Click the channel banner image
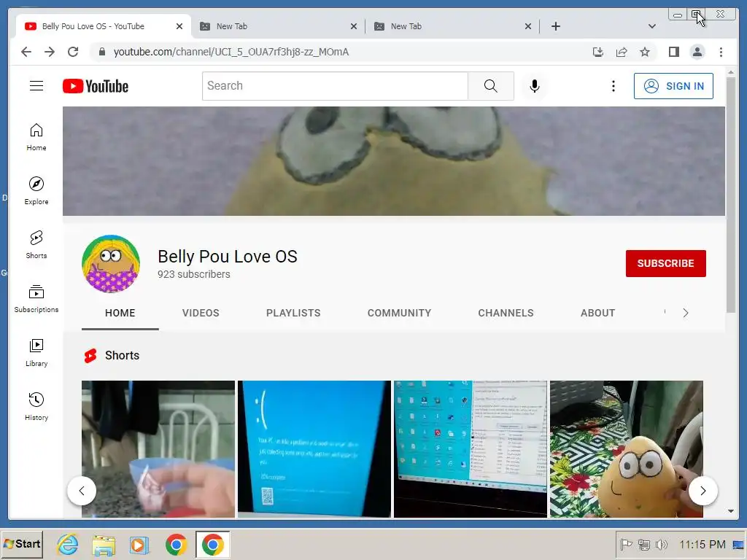Screen dimensions: 747x560 [393, 161]
